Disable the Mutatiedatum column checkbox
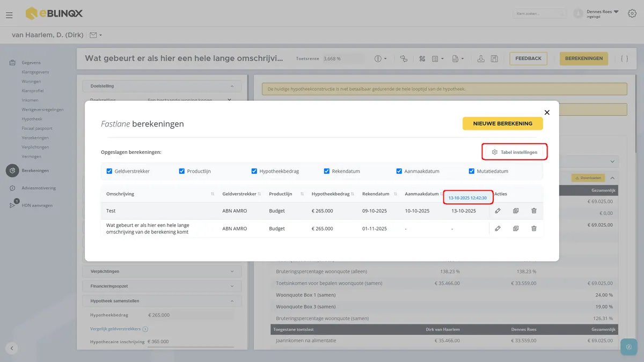The width and height of the screenshot is (644, 362). point(472,171)
